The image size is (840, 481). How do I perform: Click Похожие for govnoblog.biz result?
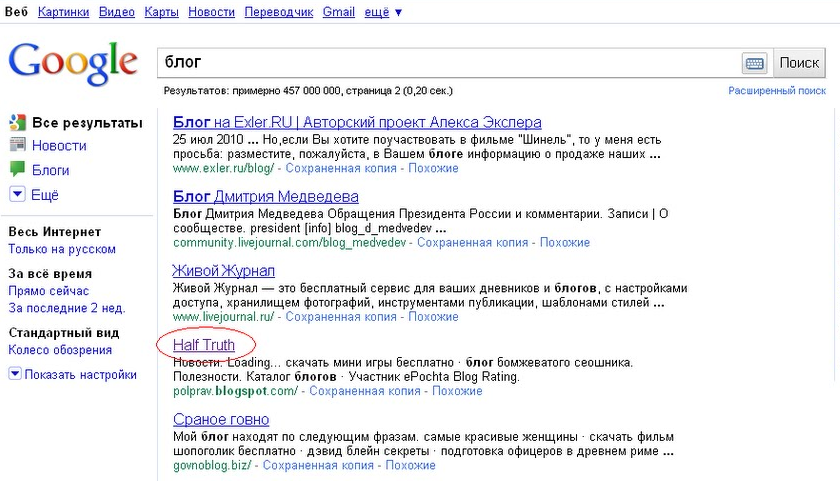410,465
